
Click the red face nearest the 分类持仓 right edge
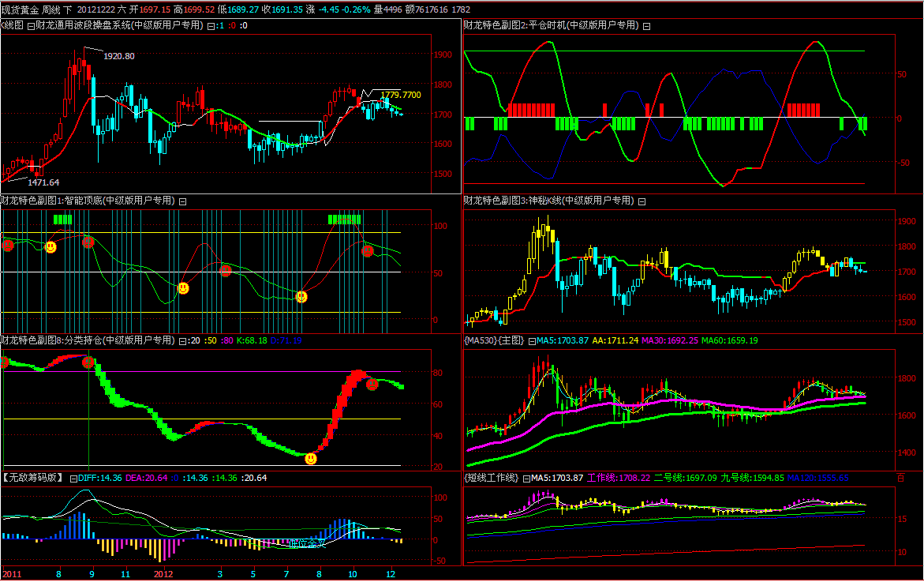tap(372, 385)
